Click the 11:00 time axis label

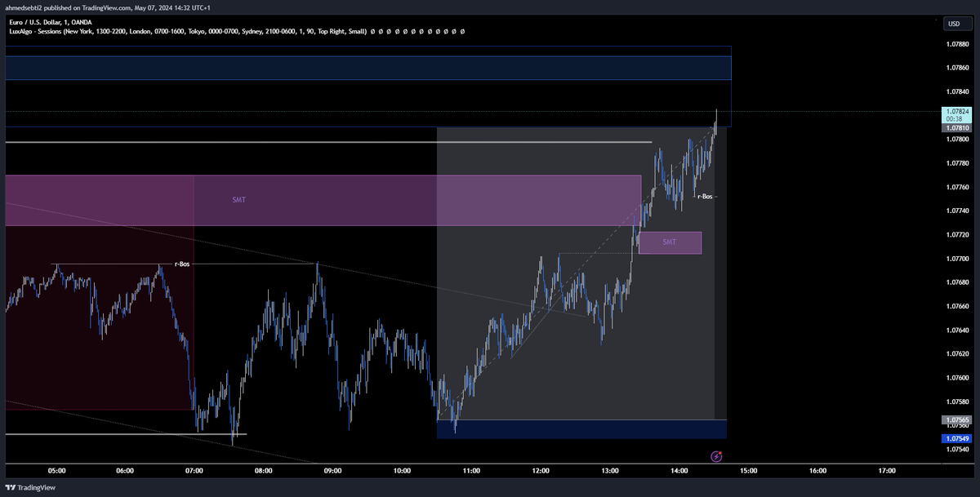tap(471, 471)
